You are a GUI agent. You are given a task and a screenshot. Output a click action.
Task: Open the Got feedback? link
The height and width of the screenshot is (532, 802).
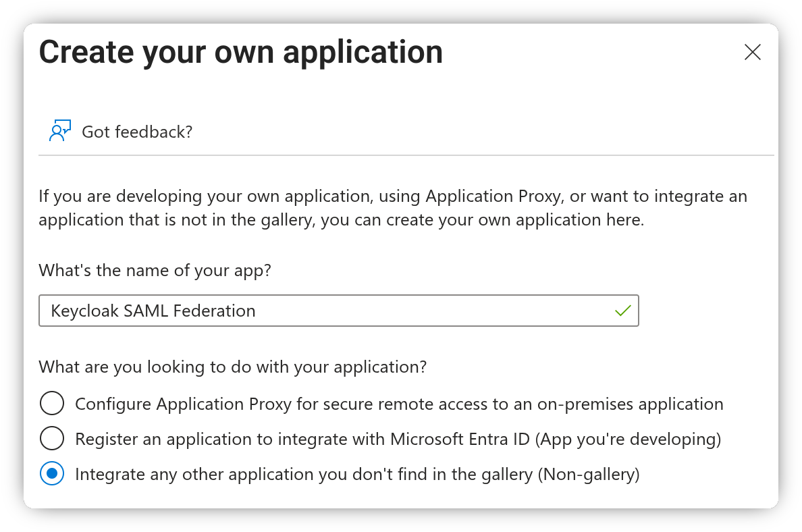coord(137,132)
